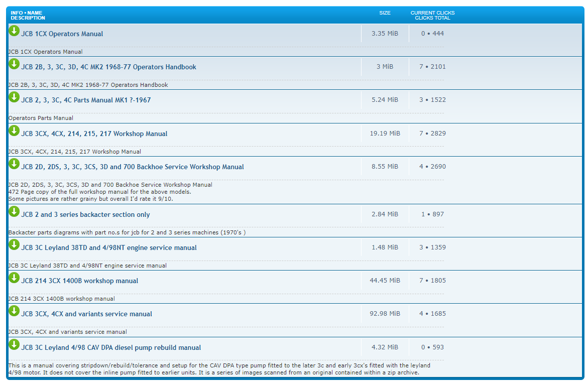Click the 7 • 2829 clicks count
The width and height of the screenshot is (588, 383).
pos(432,134)
